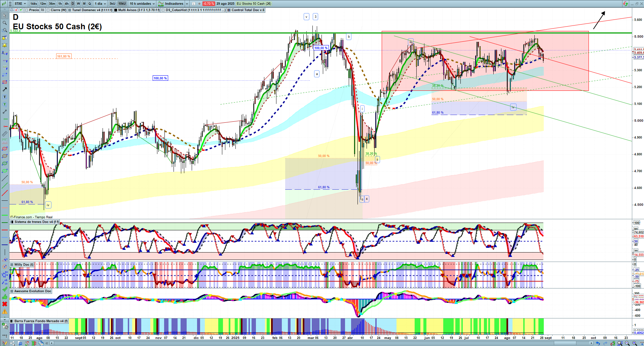Select the W weekly timeframe
Viewport: 644px width, 346px height.
(x=78, y=4)
